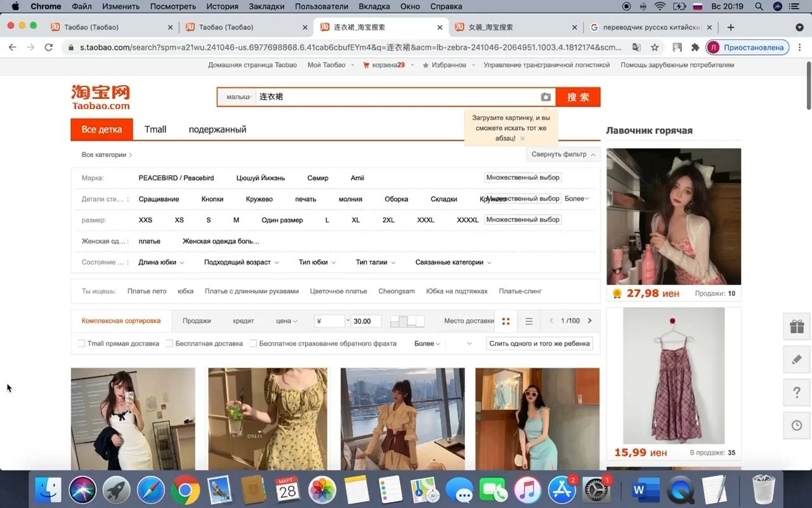Click the page vertical scrollbar

coord(808,86)
